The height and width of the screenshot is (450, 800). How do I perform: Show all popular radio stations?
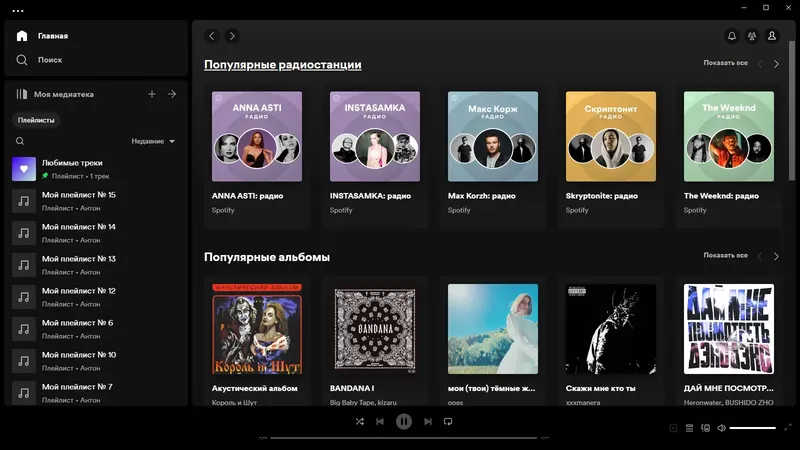pyautogui.click(x=726, y=63)
